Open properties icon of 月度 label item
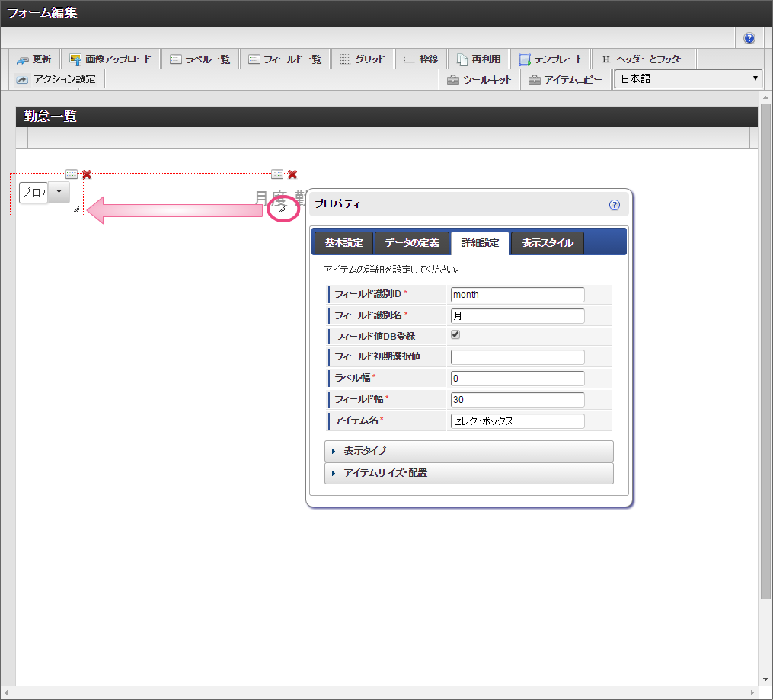773x700 pixels. (277, 174)
